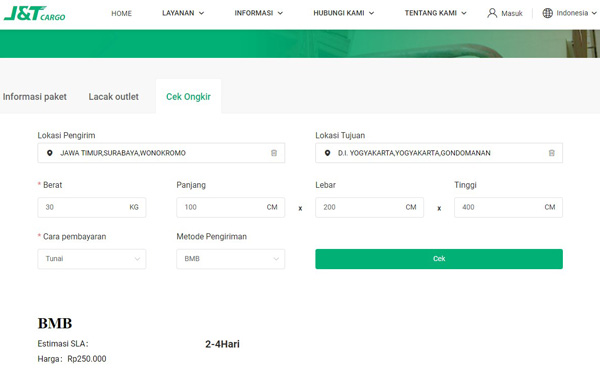Click the pin icon in Lokasi Pengirim
The width and height of the screenshot is (600, 369).
[49, 153]
